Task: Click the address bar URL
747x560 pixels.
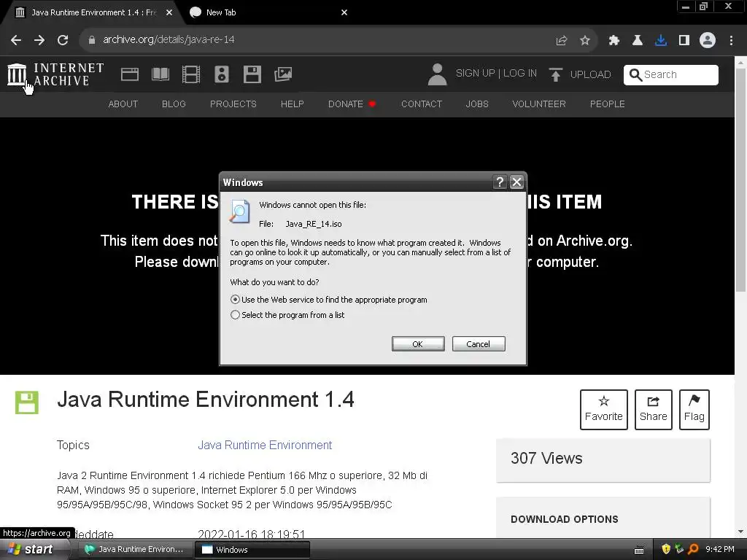Action: (x=169, y=39)
